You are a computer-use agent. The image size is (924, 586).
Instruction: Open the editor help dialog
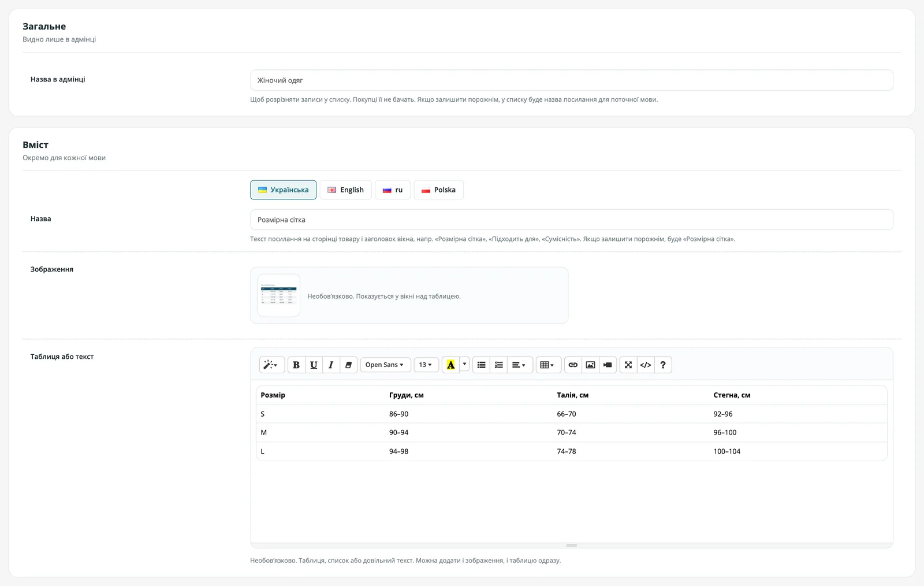pos(663,365)
